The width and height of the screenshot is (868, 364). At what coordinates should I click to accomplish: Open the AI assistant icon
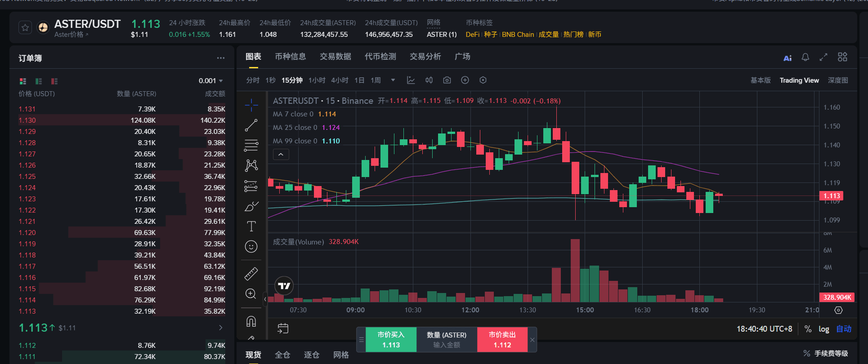coord(787,58)
